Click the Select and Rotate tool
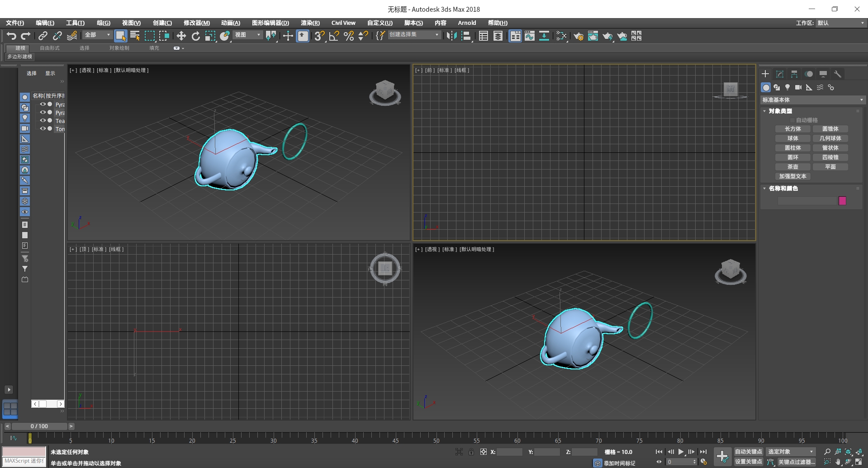 [195, 36]
